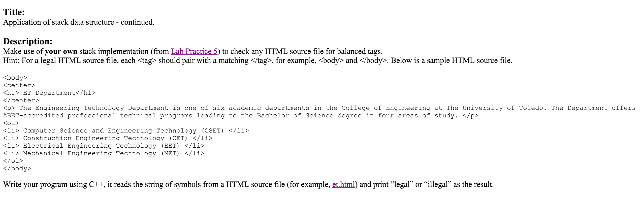Image resolution: width=644 pixels, height=200 pixels.
Task: Click the opening <ol> tag line
Action: click(11, 123)
